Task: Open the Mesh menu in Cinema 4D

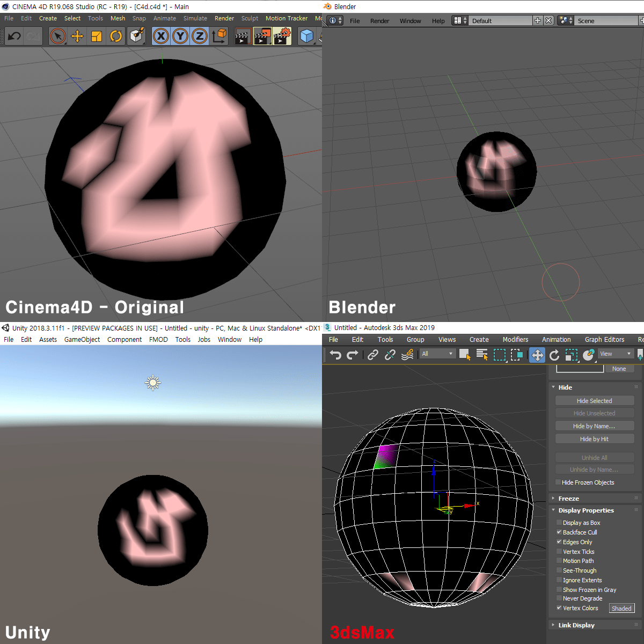Action: (x=118, y=18)
